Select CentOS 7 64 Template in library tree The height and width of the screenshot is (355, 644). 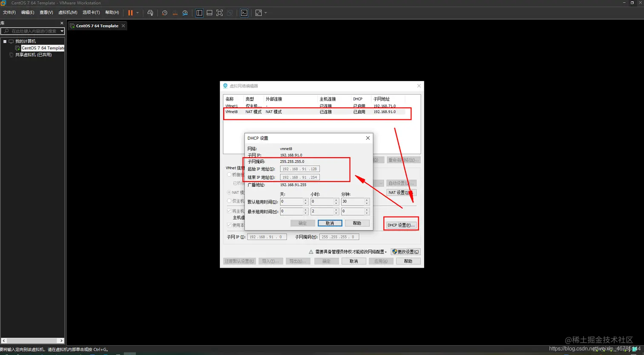(43, 48)
